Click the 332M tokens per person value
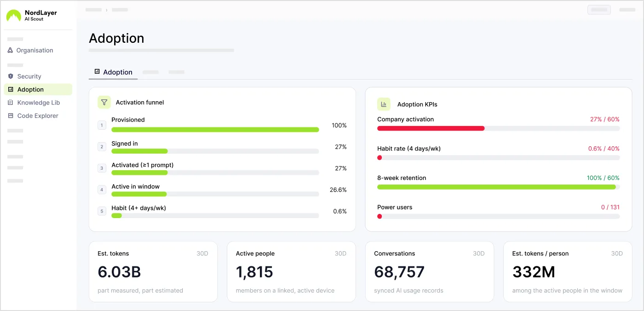 (x=534, y=272)
